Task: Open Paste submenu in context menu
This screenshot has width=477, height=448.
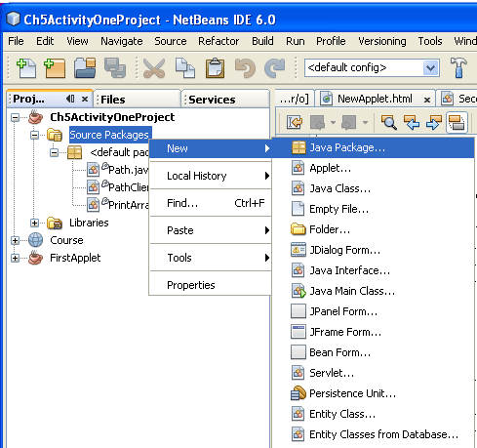Action: [211, 230]
